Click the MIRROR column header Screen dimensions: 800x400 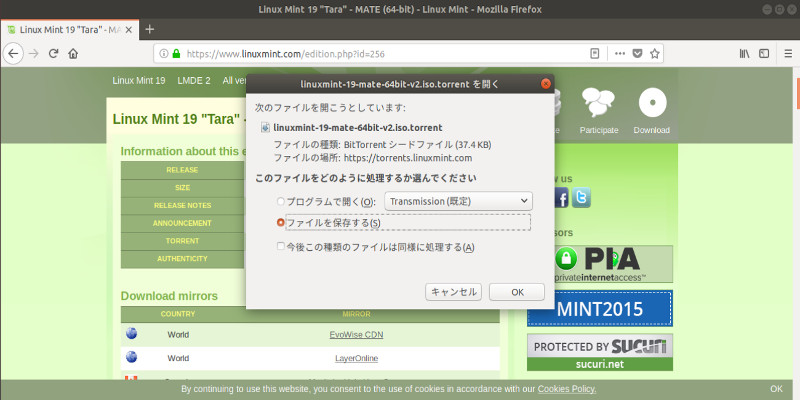(356, 314)
